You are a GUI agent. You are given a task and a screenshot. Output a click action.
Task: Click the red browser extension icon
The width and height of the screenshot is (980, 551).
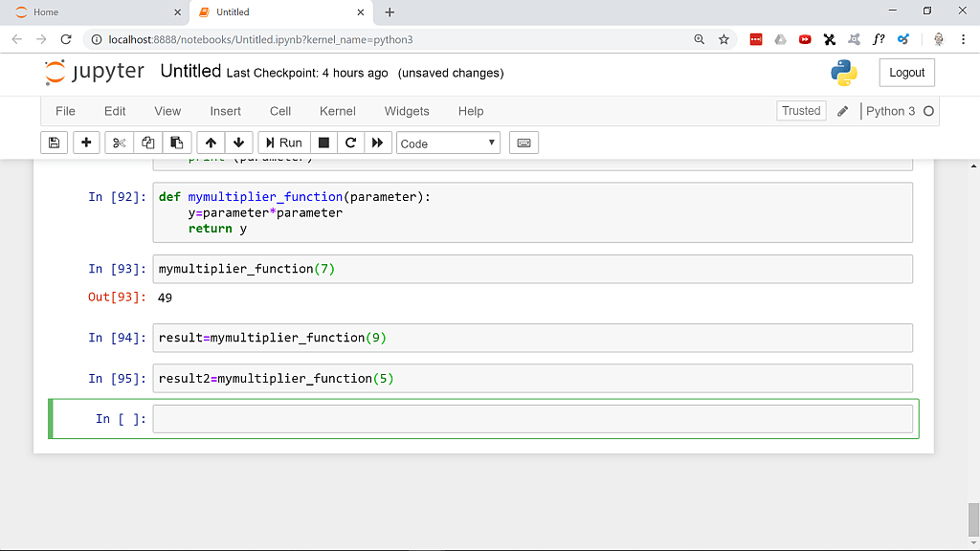pyautogui.click(x=756, y=39)
